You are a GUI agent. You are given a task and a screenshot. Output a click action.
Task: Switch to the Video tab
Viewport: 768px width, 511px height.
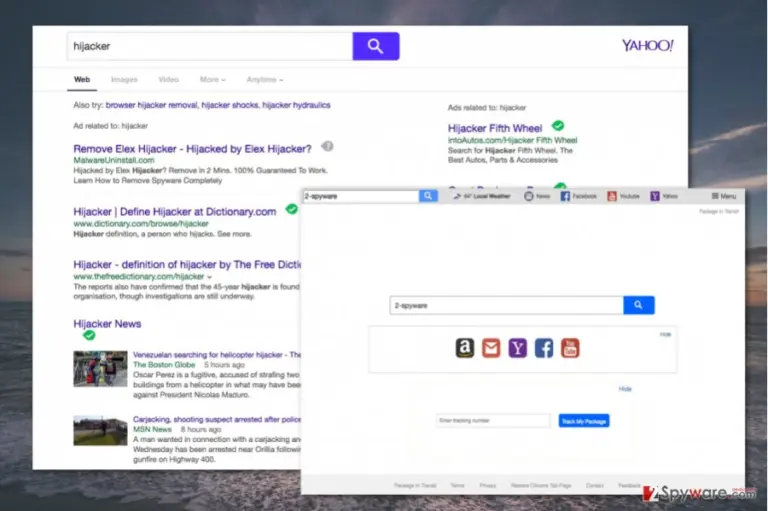168,79
